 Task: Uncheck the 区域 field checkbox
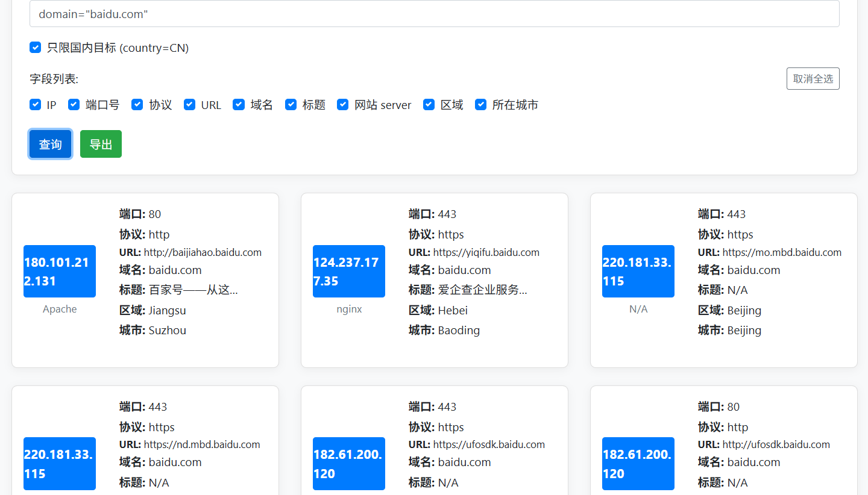429,105
